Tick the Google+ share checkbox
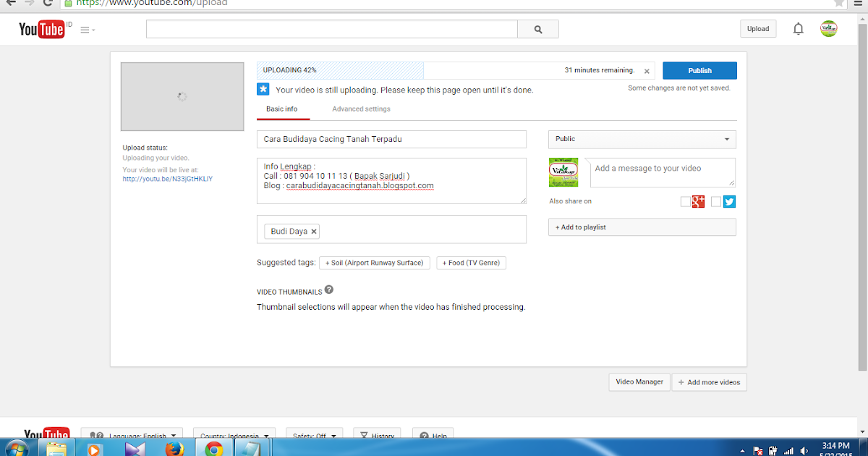The width and height of the screenshot is (868, 456). pyautogui.click(x=685, y=202)
